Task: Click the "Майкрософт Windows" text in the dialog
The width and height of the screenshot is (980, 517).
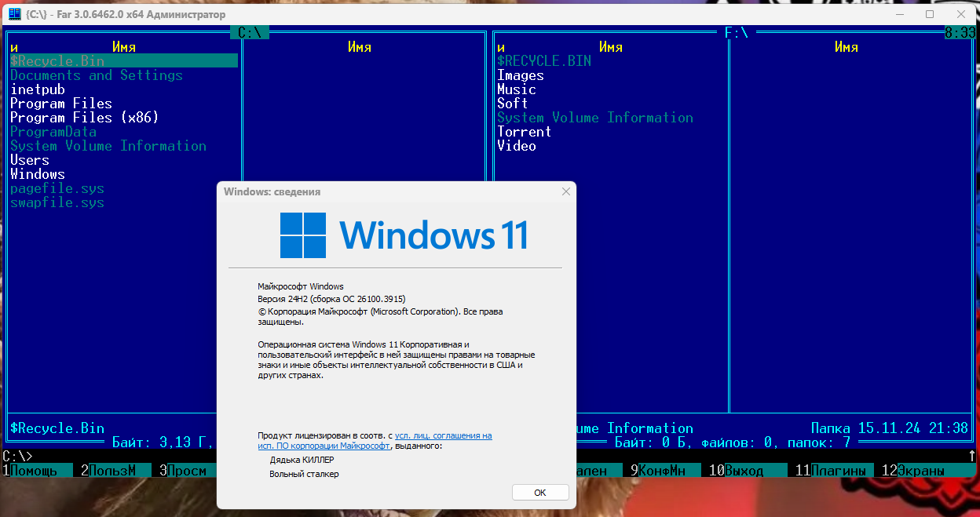Action: coord(301,286)
